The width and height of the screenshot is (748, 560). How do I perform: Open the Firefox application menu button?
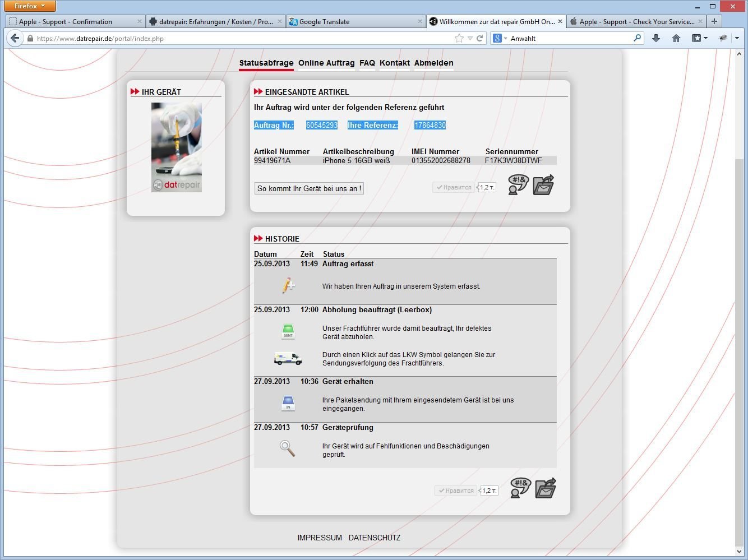pos(30,6)
